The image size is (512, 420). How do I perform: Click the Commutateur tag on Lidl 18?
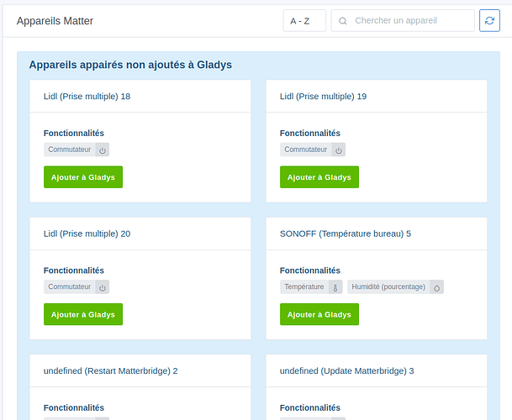(70, 150)
